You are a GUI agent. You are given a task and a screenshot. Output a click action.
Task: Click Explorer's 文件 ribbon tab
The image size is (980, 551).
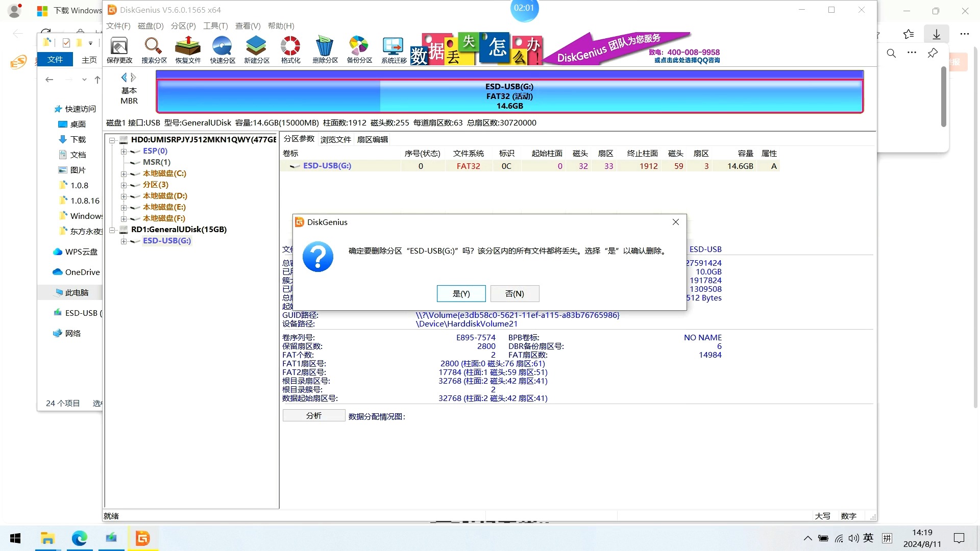(x=55, y=60)
